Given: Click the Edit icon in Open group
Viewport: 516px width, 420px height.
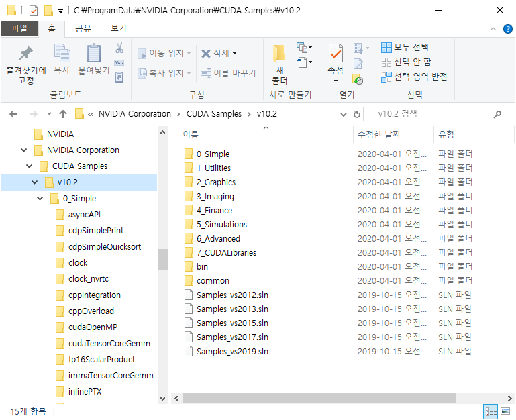Looking at the screenshot, I should (x=358, y=63).
